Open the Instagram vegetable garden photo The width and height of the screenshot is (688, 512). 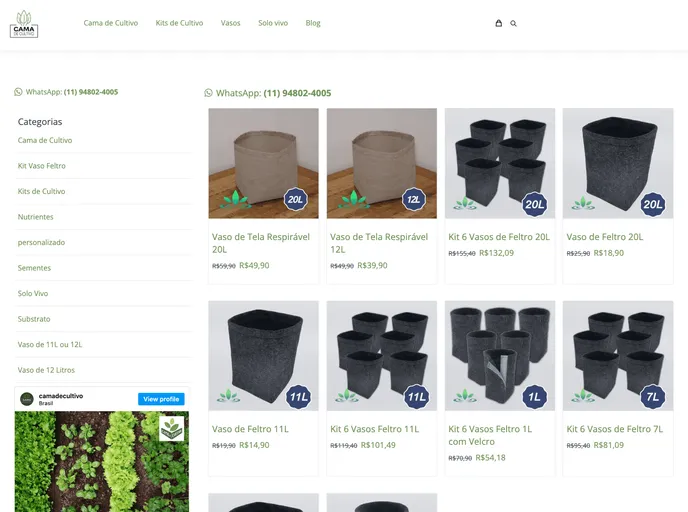[101, 460]
